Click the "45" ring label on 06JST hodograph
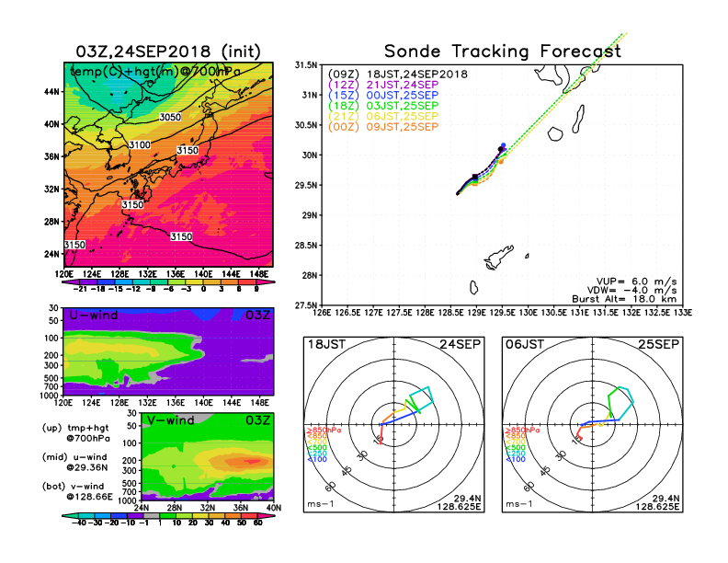Screen dimensions: 728x563 click(x=545, y=471)
